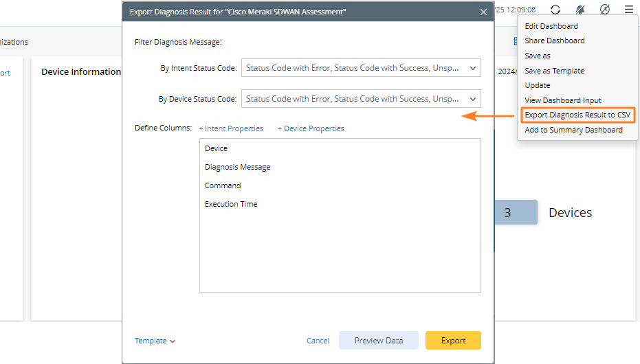Viewport: 640px width, 364px height.
Task: Click the Cancel link
Action: click(x=318, y=341)
